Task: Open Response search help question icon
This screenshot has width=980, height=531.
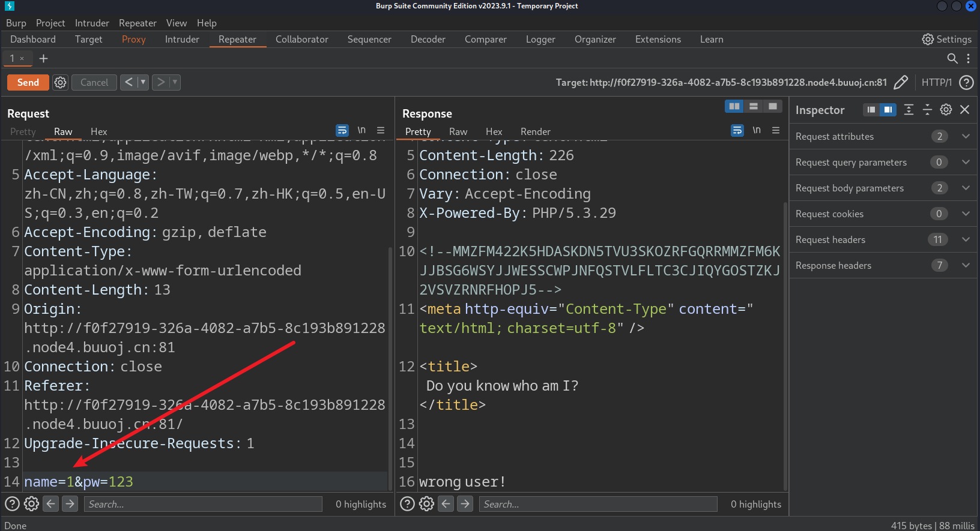Action: [407, 503]
